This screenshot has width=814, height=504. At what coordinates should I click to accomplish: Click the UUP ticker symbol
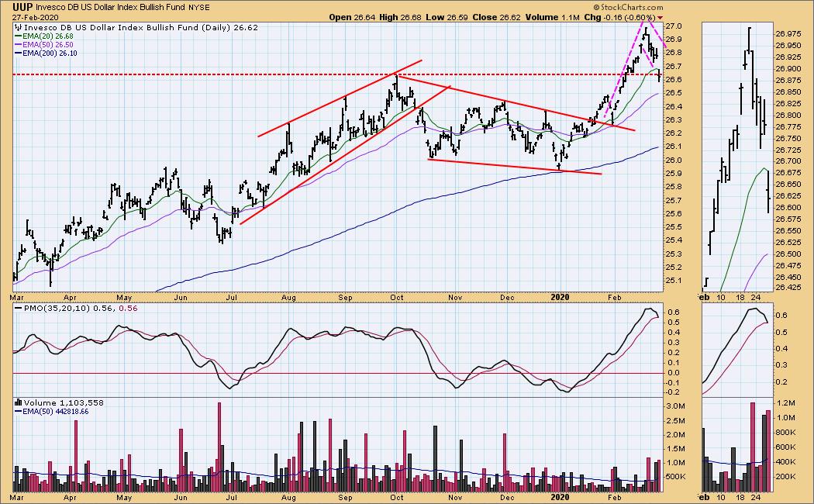pos(22,7)
